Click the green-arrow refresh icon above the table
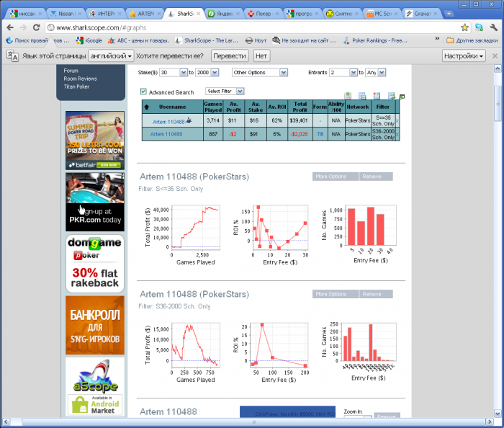The height and width of the screenshot is (428, 504). click(392, 96)
